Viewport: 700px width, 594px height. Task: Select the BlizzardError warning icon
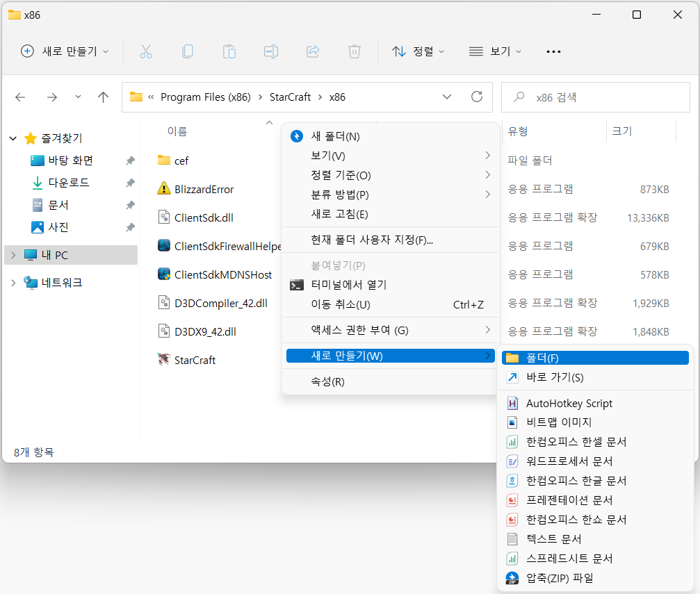pyautogui.click(x=164, y=188)
